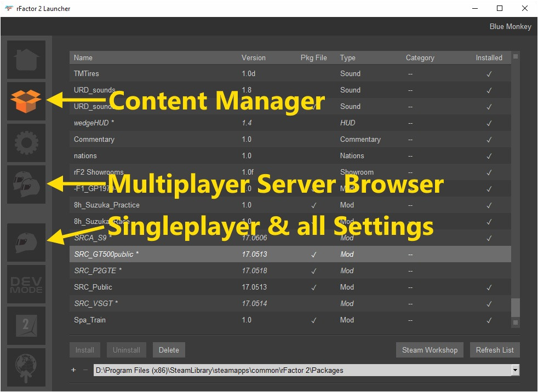Image resolution: width=538 pixels, height=392 pixels.
Task: Enter DEV MODE from sidebar
Action: (x=26, y=284)
